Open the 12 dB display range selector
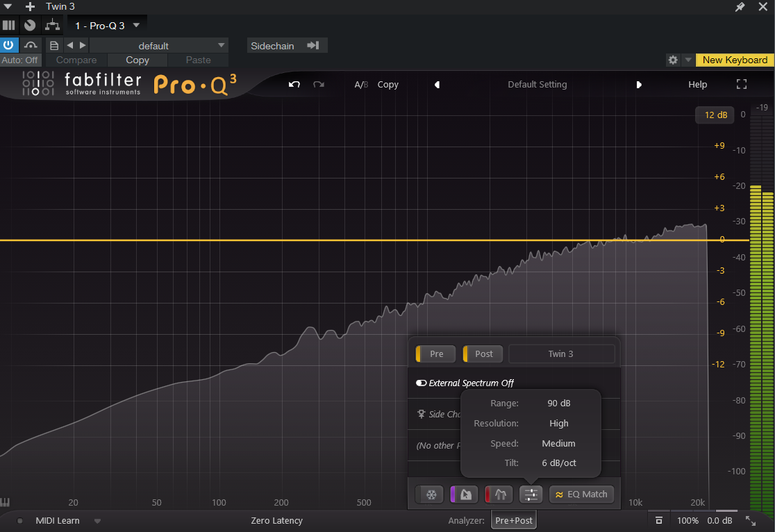Image resolution: width=775 pixels, height=532 pixels. pyautogui.click(x=716, y=115)
